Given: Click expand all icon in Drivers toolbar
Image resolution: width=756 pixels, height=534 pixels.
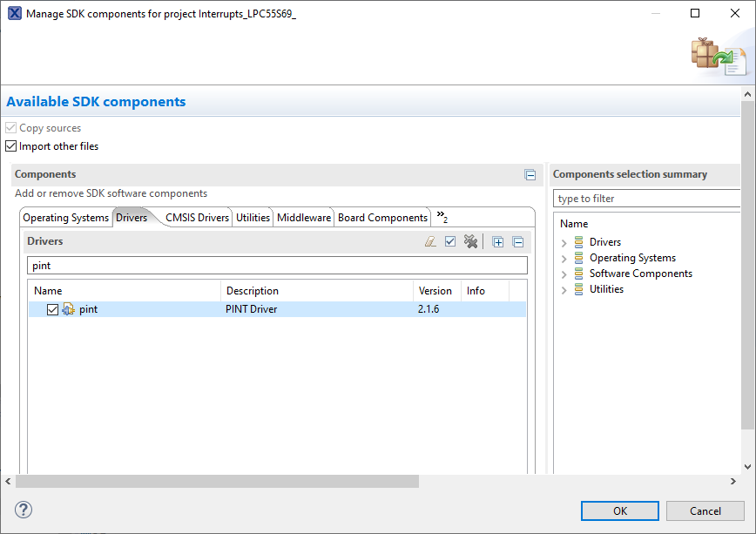Looking at the screenshot, I should click(498, 242).
